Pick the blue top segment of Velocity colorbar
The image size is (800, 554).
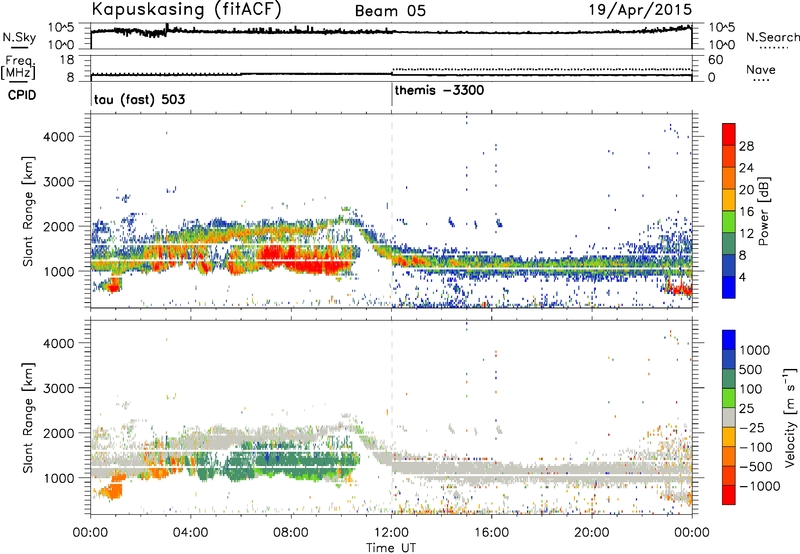tap(729, 340)
